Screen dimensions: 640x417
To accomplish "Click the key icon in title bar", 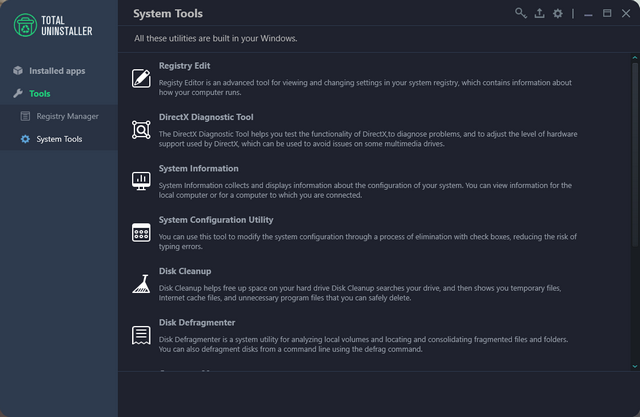I will pyautogui.click(x=521, y=13).
